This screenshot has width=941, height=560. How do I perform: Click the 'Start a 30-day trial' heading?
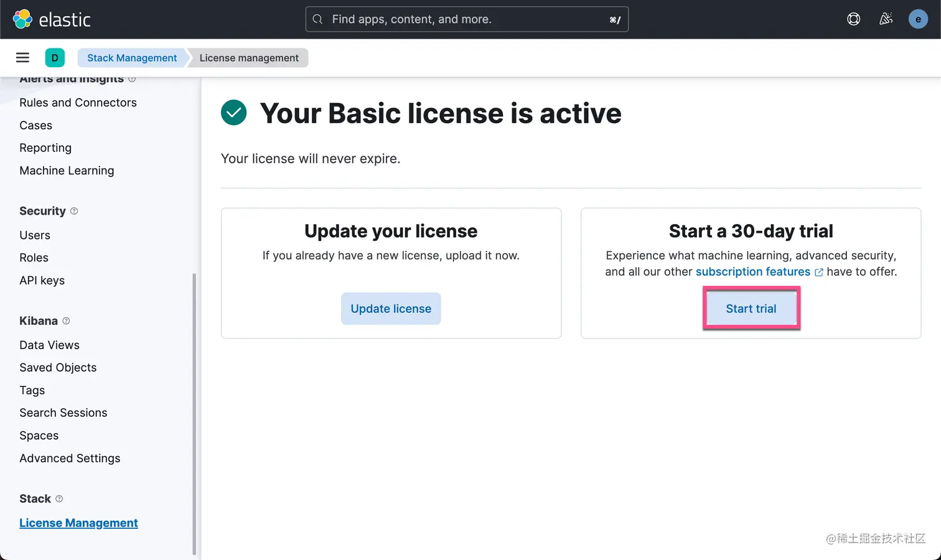point(751,231)
